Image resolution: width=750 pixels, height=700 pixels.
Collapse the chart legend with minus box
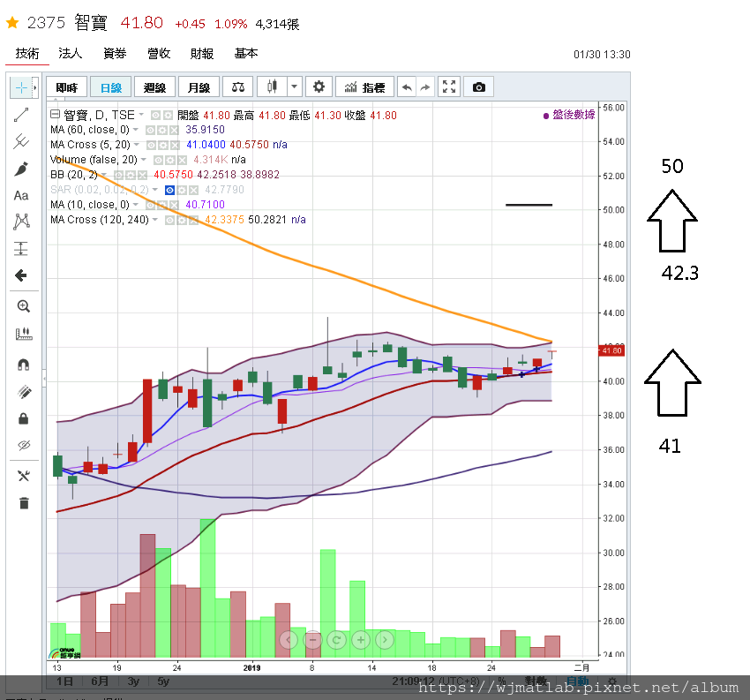55,114
